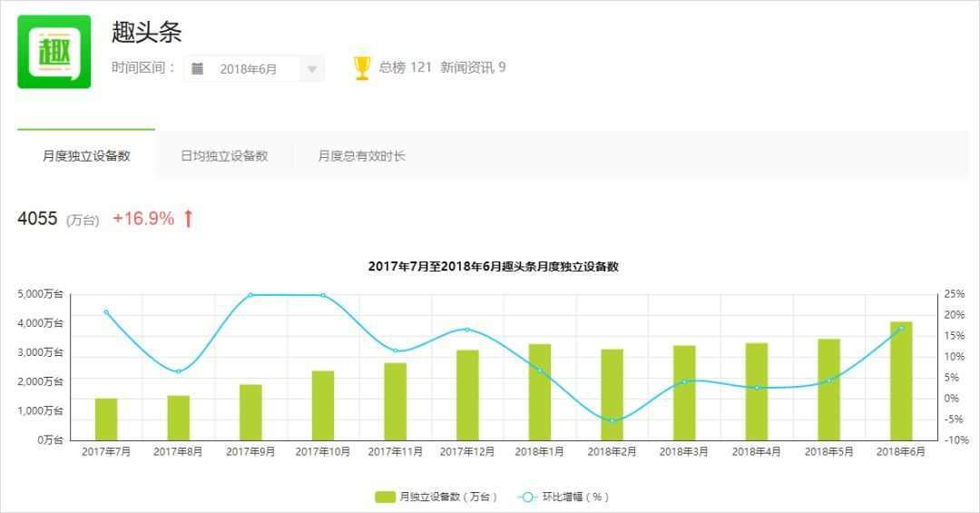Open the time range dropdown arrow

[311, 69]
